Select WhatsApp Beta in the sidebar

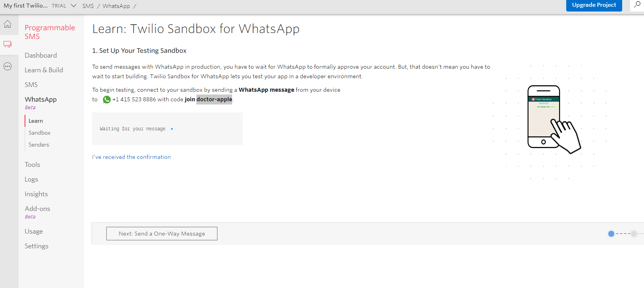[40, 102]
